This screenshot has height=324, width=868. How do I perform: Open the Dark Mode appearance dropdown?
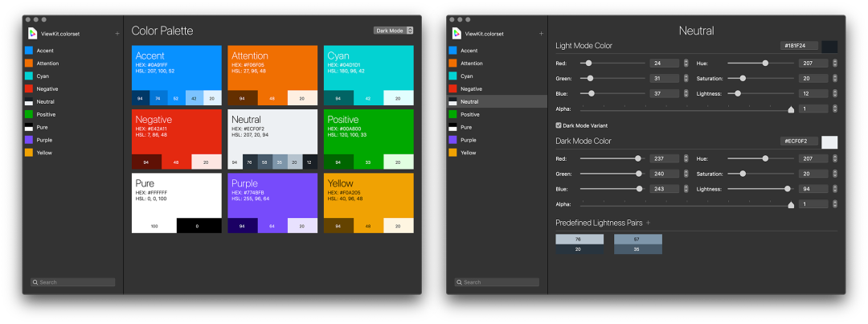(393, 31)
